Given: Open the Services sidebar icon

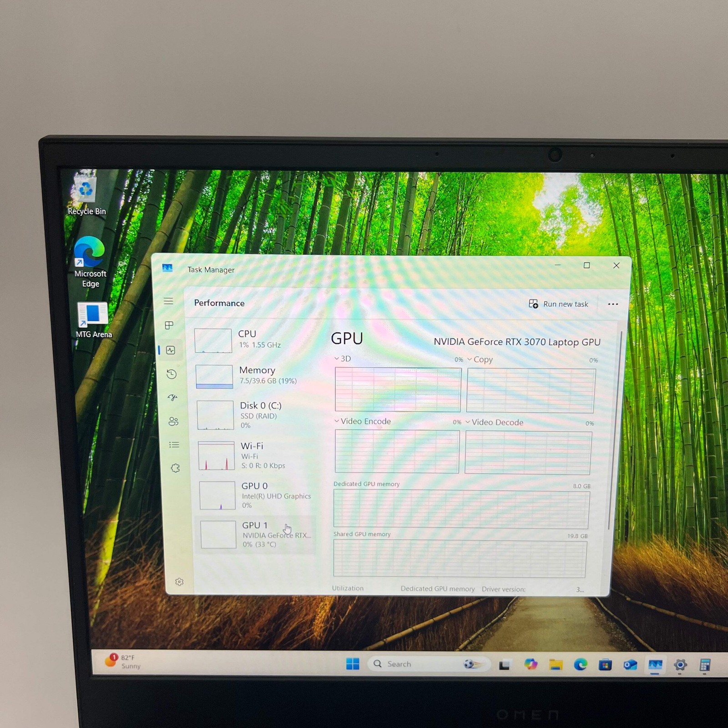Looking at the screenshot, I should [x=175, y=468].
